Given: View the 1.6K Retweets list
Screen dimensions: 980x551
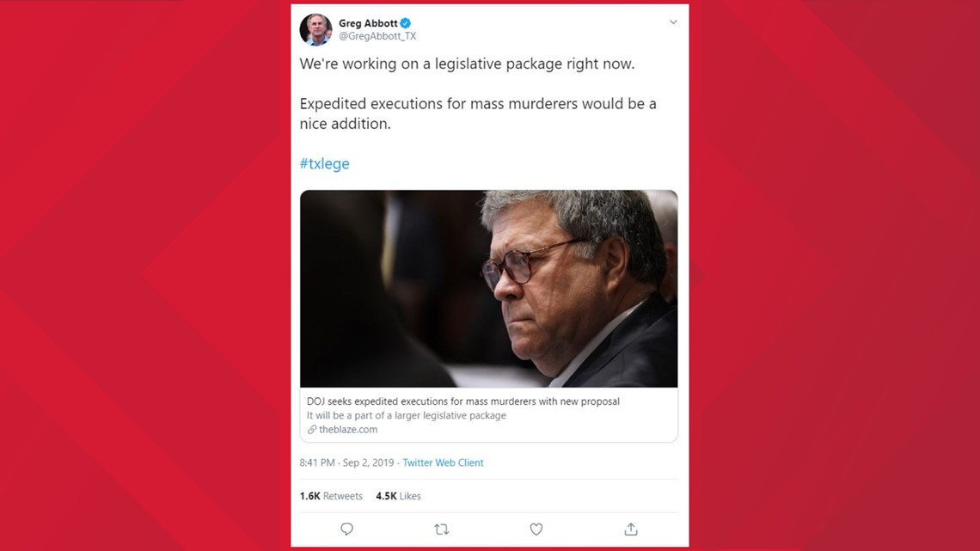Looking at the screenshot, I should tap(331, 496).
